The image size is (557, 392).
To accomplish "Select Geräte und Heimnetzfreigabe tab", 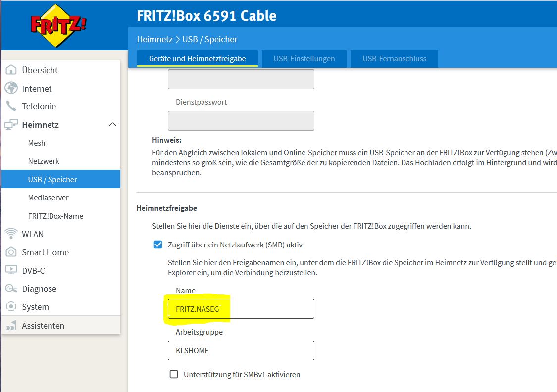I will [198, 58].
